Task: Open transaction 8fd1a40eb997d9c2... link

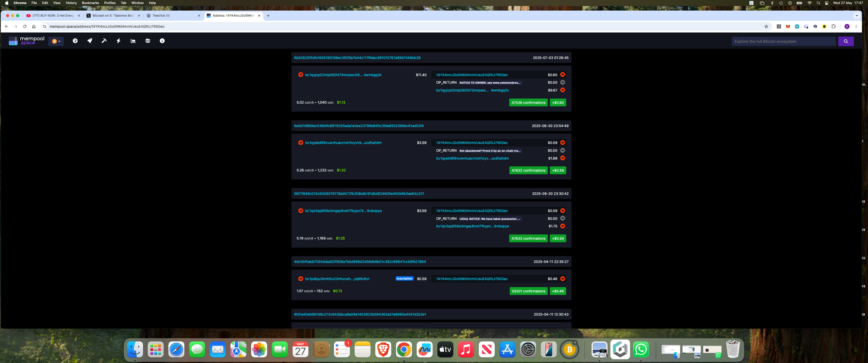Action: (360, 314)
